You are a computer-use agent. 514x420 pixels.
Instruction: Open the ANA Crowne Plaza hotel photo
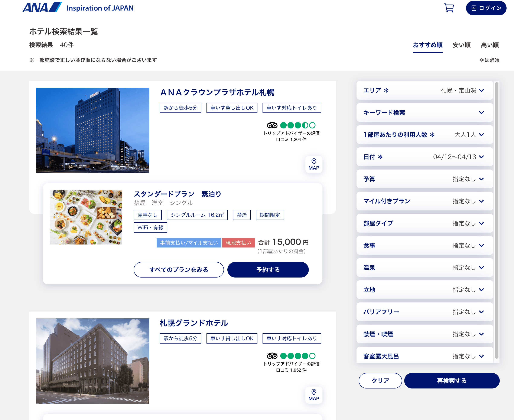(92, 130)
